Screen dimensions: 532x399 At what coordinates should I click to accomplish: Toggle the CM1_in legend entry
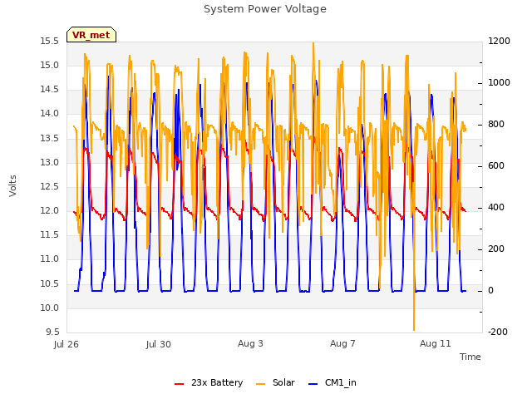point(332,382)
